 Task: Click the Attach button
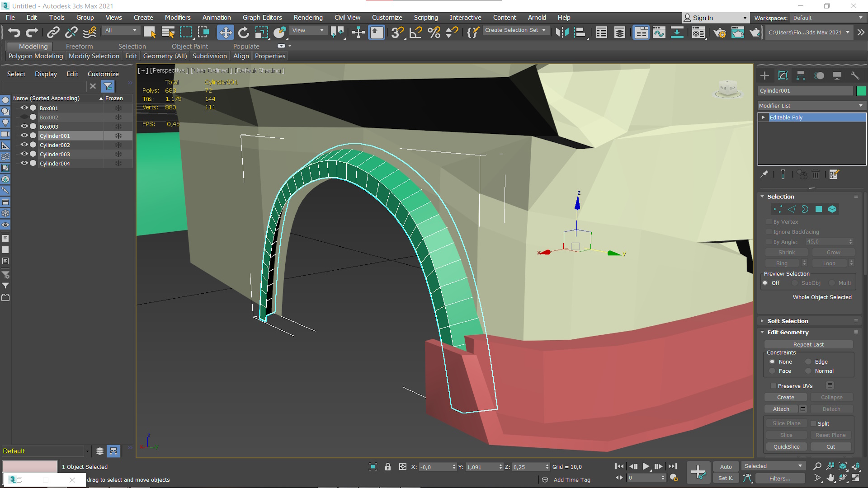click(781, 409)
